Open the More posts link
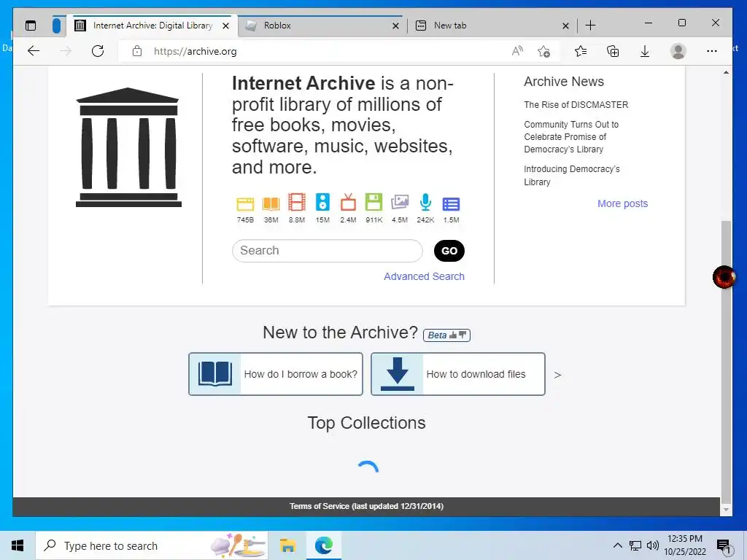Viewport: 747px width, 560px height. pyautogui.click(x=623, y=203)
